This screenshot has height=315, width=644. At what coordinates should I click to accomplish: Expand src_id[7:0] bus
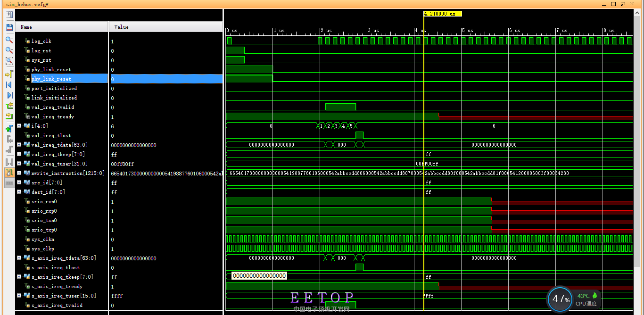19,182
